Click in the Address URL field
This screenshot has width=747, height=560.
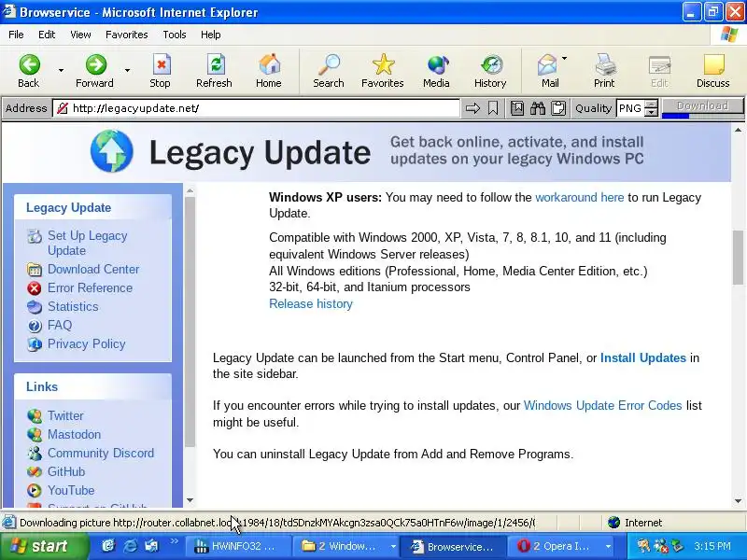[x=256, y=108]
